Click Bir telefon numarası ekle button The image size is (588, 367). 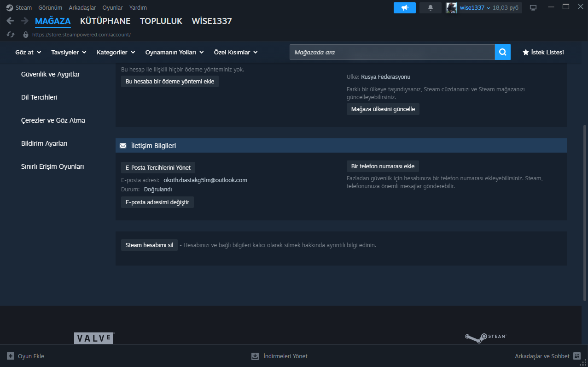[x=383, y=166]
